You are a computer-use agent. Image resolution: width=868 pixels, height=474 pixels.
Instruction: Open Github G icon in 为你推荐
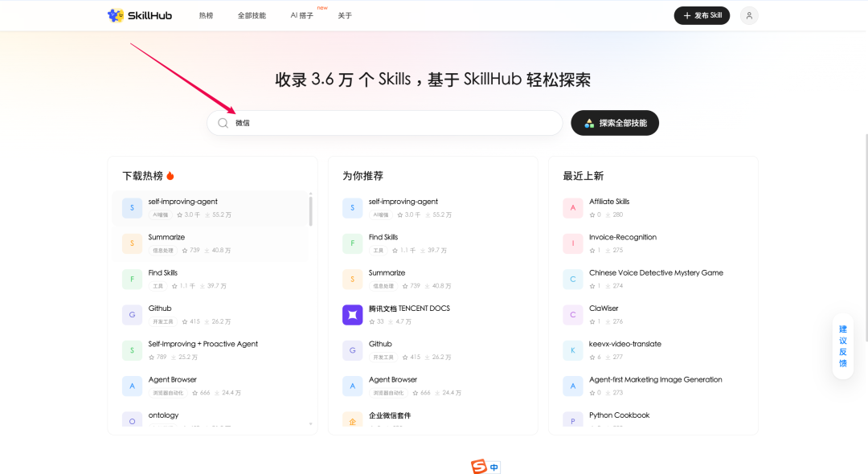(x=352, y=350)
